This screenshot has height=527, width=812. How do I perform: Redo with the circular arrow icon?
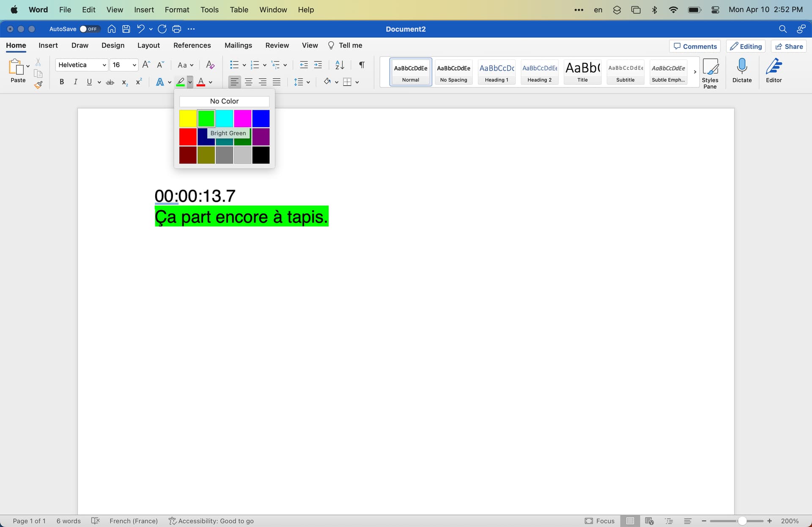162,29
